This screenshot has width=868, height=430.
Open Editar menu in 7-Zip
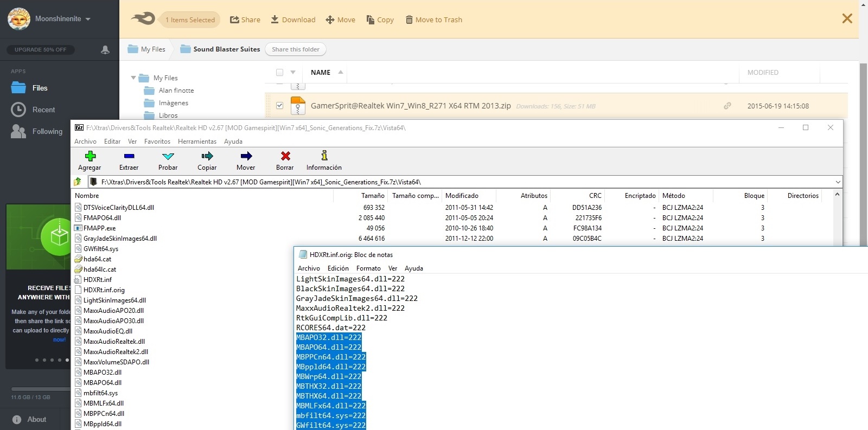(x=112, y=142)
